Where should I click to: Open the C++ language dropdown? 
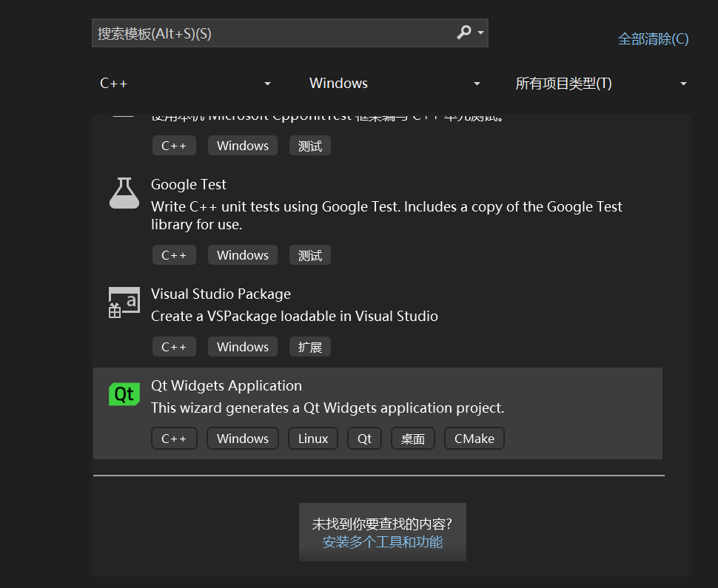(185, 83)
